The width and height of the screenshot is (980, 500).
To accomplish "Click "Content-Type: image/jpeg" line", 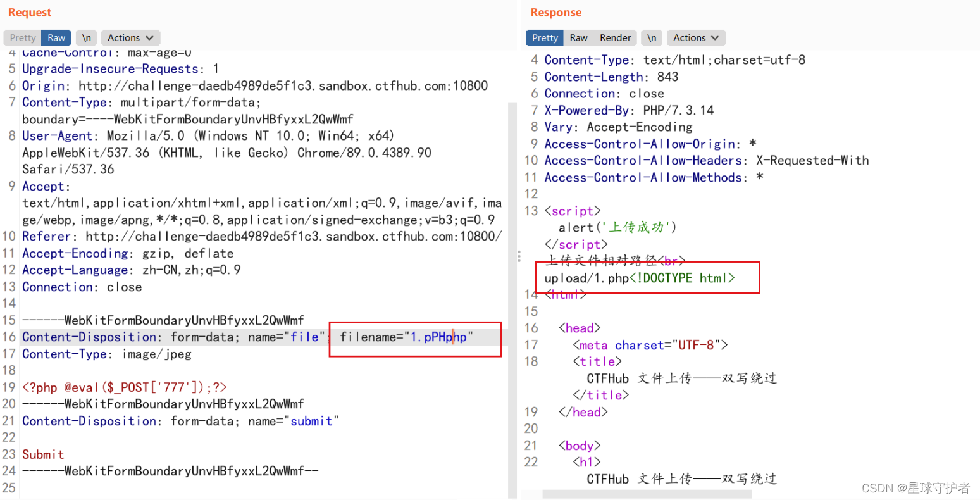I will pos(106,354).
